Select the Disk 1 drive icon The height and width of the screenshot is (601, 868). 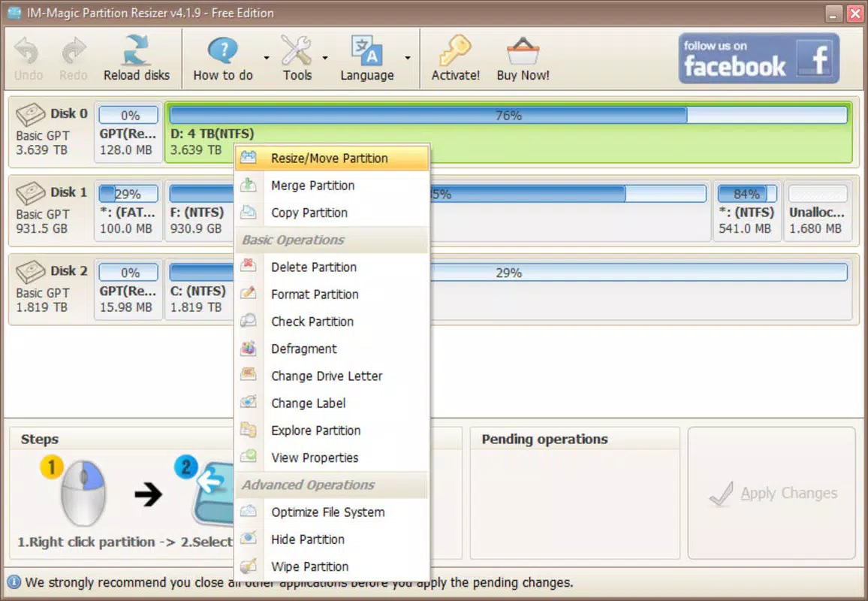point(31,193)
